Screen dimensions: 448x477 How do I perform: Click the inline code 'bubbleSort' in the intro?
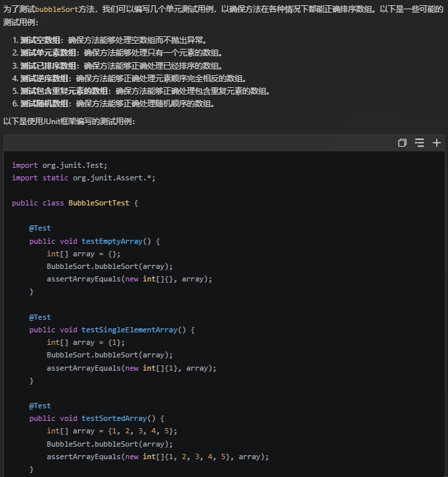click(57, 9)
